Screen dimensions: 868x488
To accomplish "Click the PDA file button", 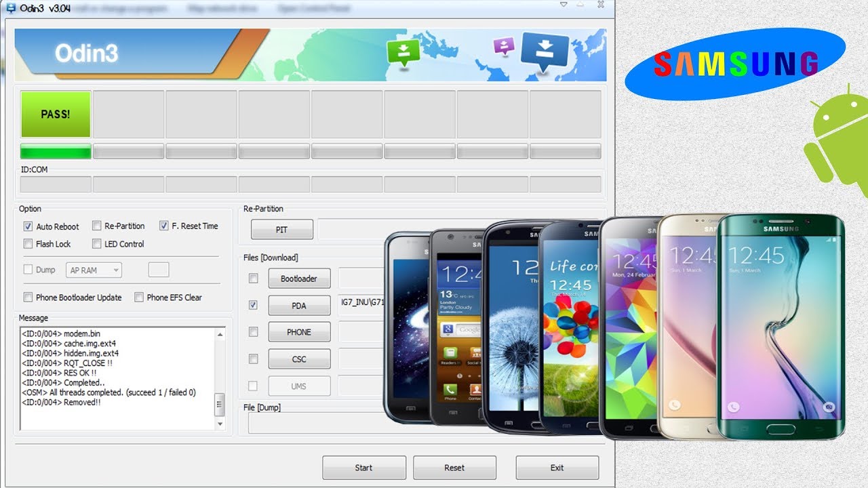I will tap(299, 306).
